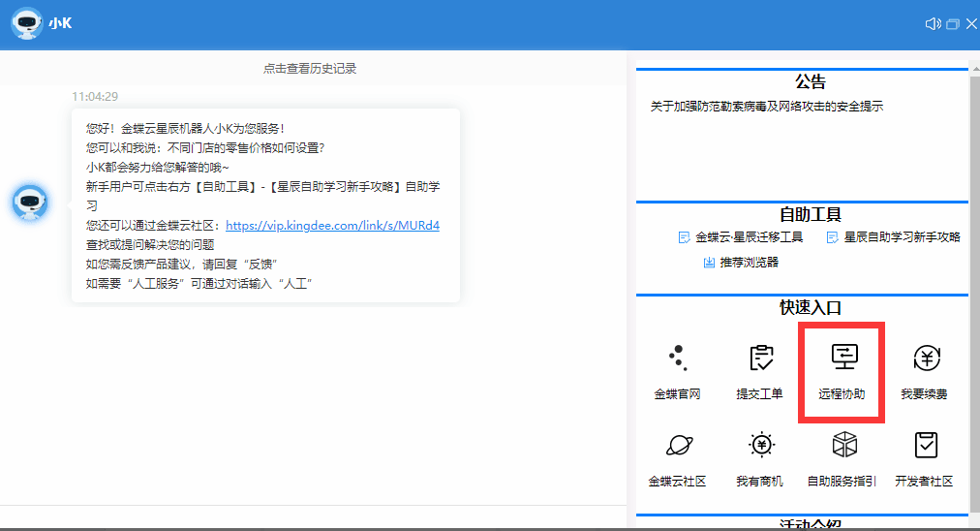
Task: Click the 金蝶官网 label text
Action: click(678, 394)
